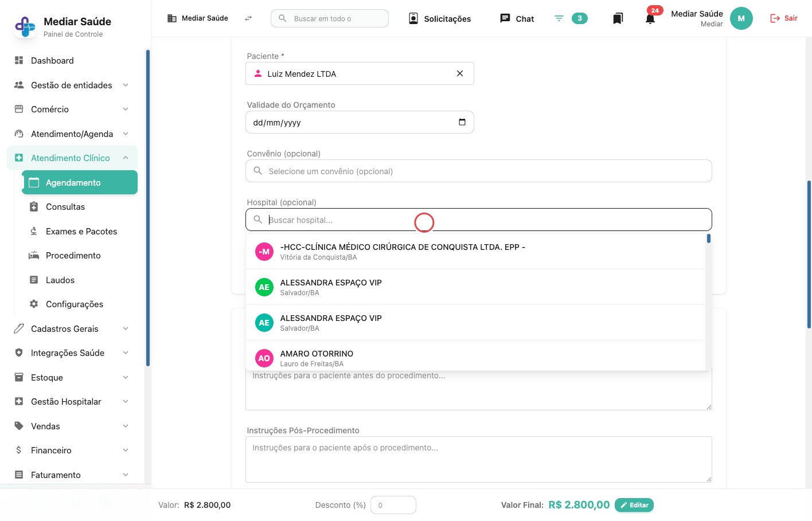This screenshot has width=812, height=521.
Task: Expand the Financeiro menu
Action: tap(72, 451)
